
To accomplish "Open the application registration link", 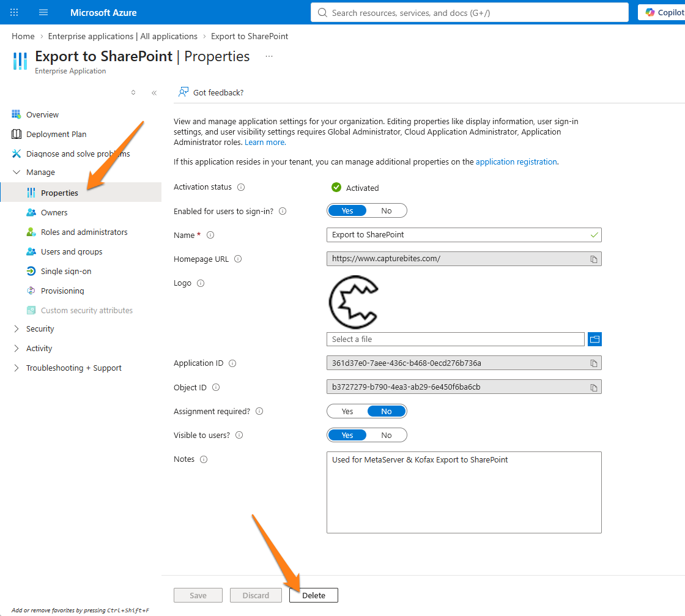I will (516, 161).
